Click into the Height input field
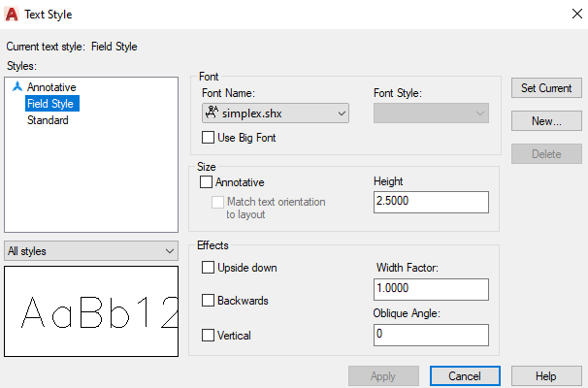 (431, 202)
